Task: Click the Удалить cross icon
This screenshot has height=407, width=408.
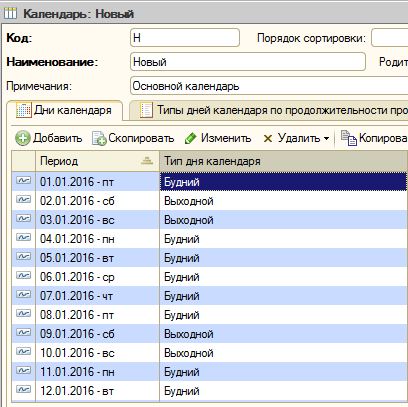Action: point(268,138)
